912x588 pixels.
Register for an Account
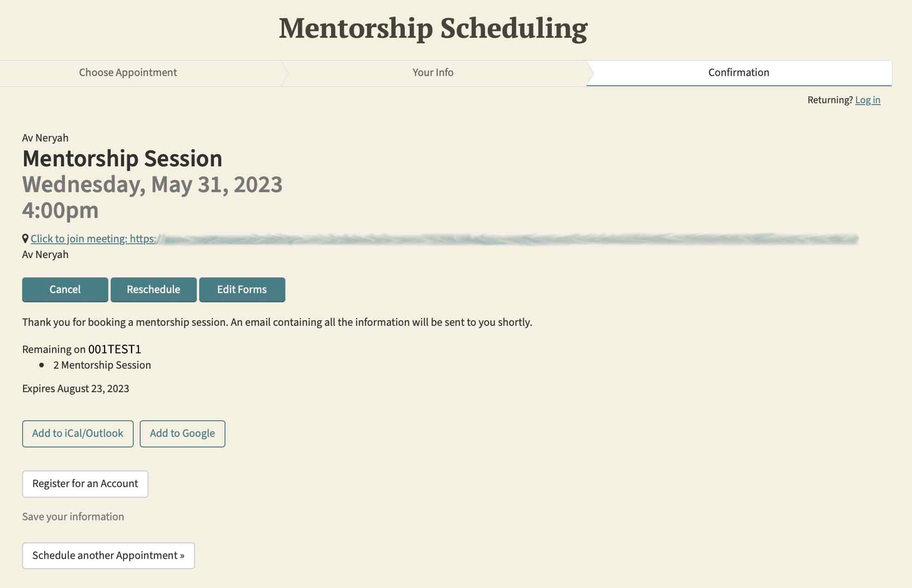85,484
